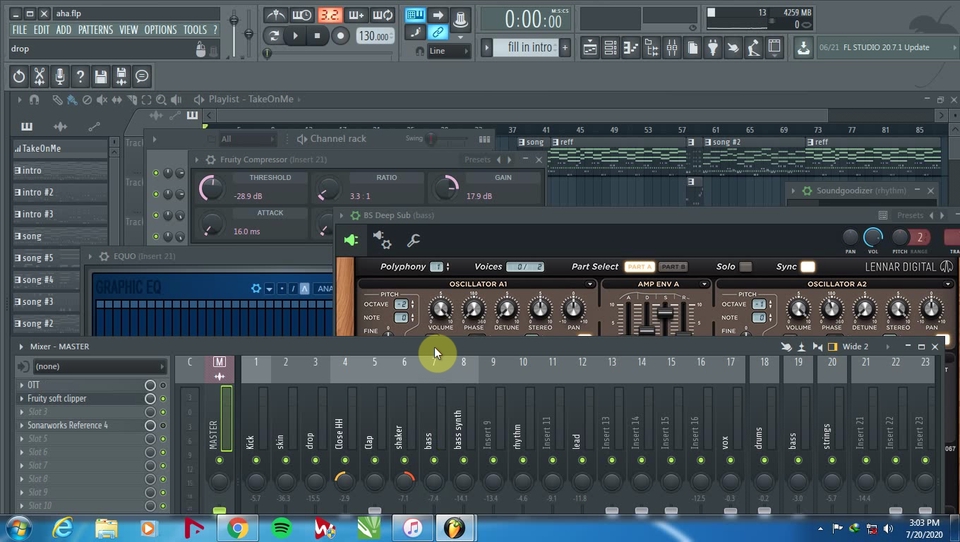Click the shaker track pan knob

(404, 481)
